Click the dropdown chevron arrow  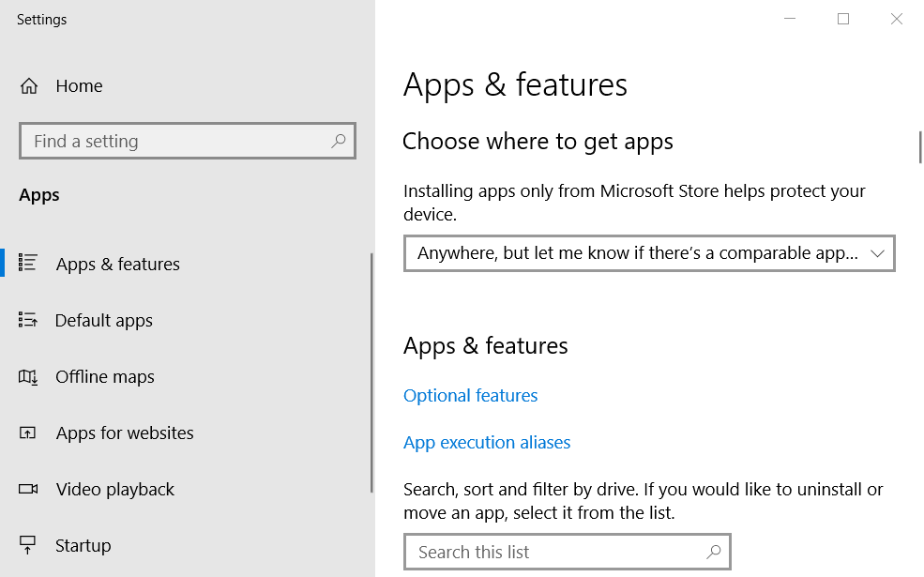pyautogui.click(x=877, y=253)
